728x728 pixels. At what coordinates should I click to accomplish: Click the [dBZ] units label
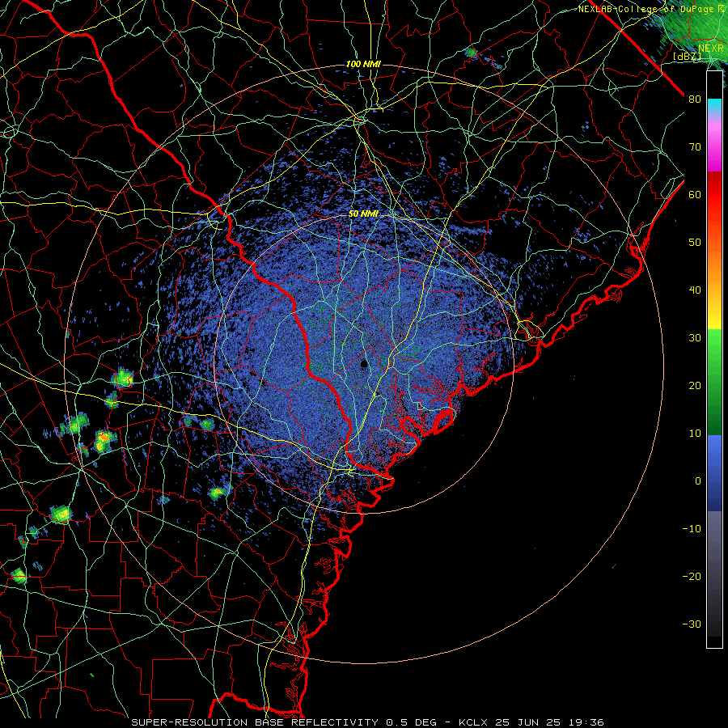[x=687, y=56]
